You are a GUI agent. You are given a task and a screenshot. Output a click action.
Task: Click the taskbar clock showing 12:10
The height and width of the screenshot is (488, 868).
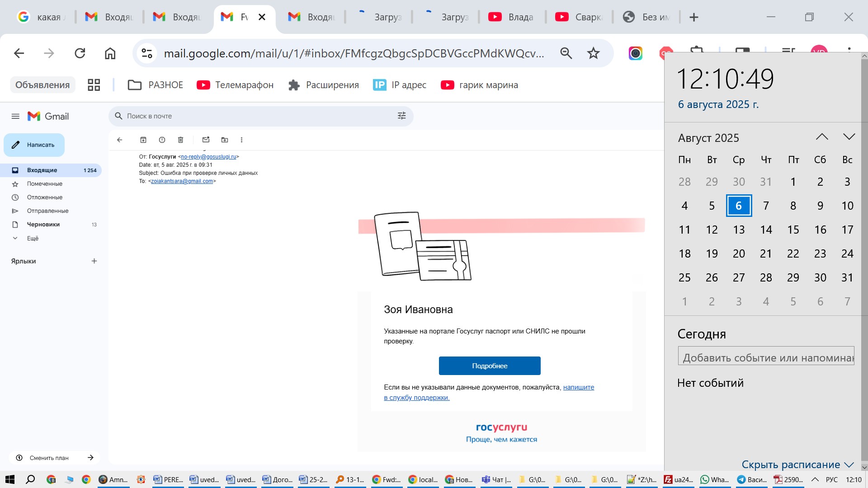(x=854, y=479)
